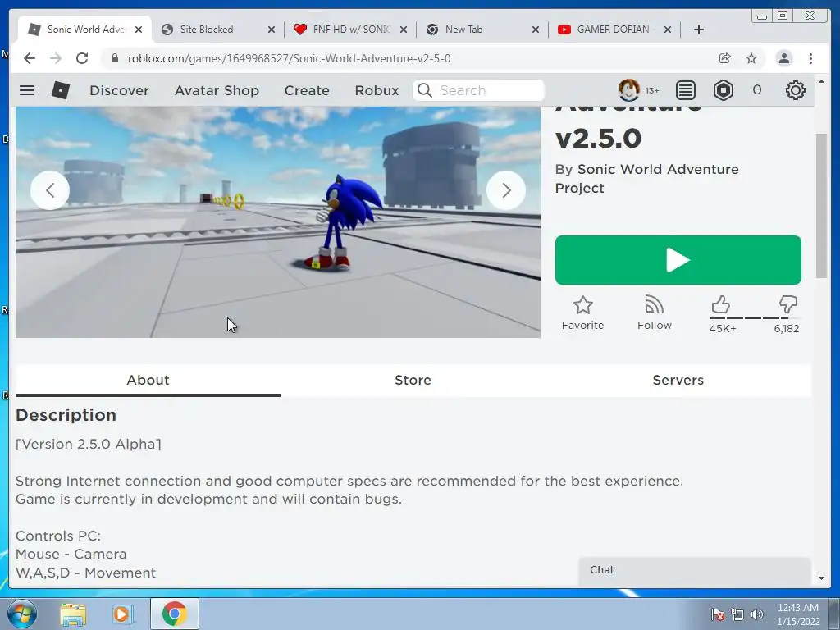Click the page vertical scrollbar thumb
This screenshot has width=840, height=630.
821,205
